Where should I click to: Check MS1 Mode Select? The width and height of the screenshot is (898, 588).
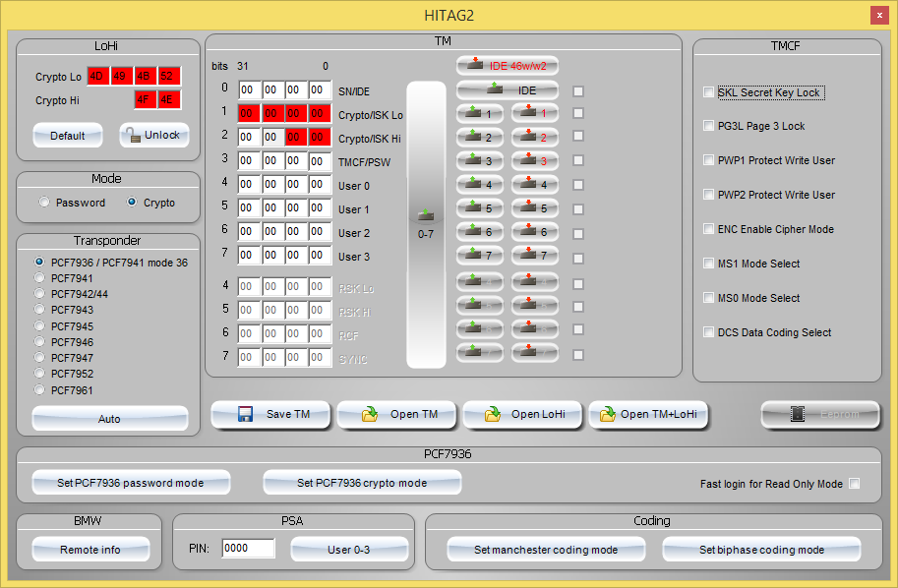click(x=708, y=263)
